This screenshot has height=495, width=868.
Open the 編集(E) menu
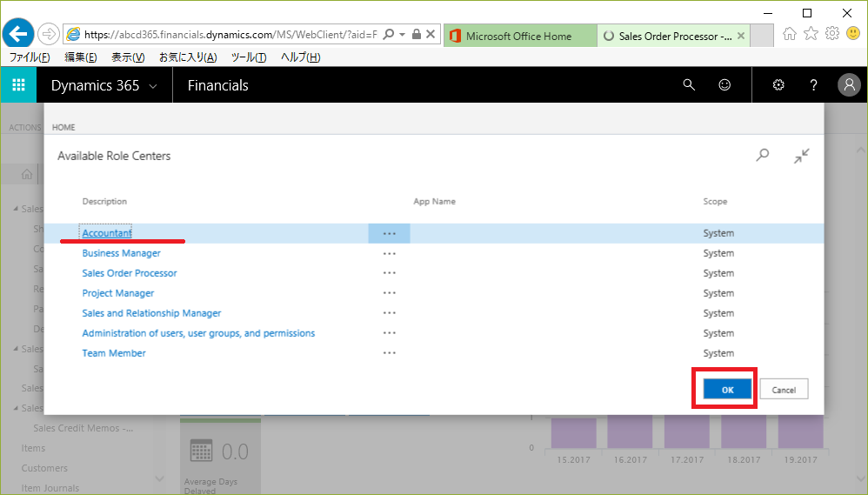[81, 57]
